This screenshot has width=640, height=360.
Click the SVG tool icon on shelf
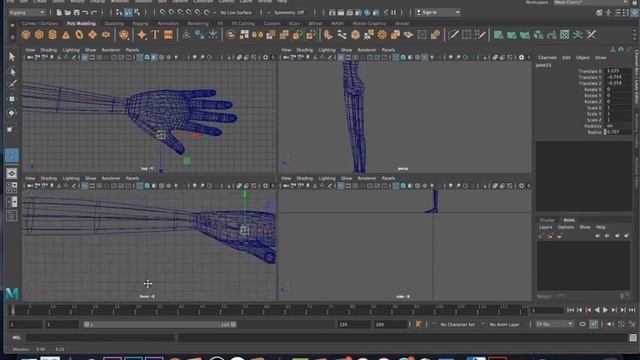coord(168,35)
